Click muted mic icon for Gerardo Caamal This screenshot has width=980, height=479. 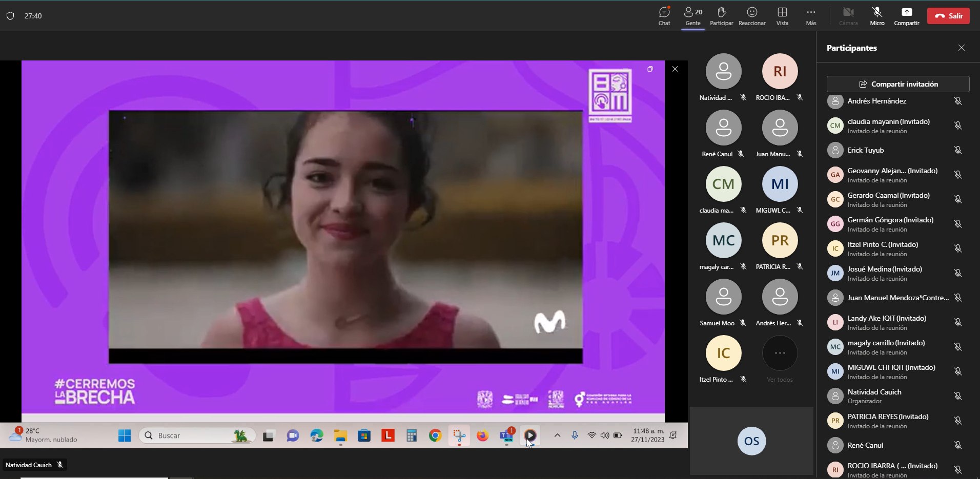(957, 199)
